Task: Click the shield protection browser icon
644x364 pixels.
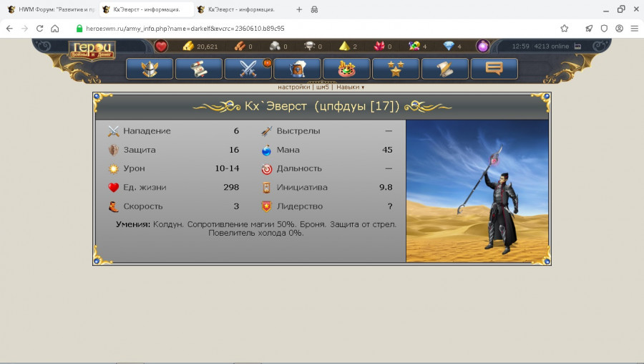Action: click(604, 29)
